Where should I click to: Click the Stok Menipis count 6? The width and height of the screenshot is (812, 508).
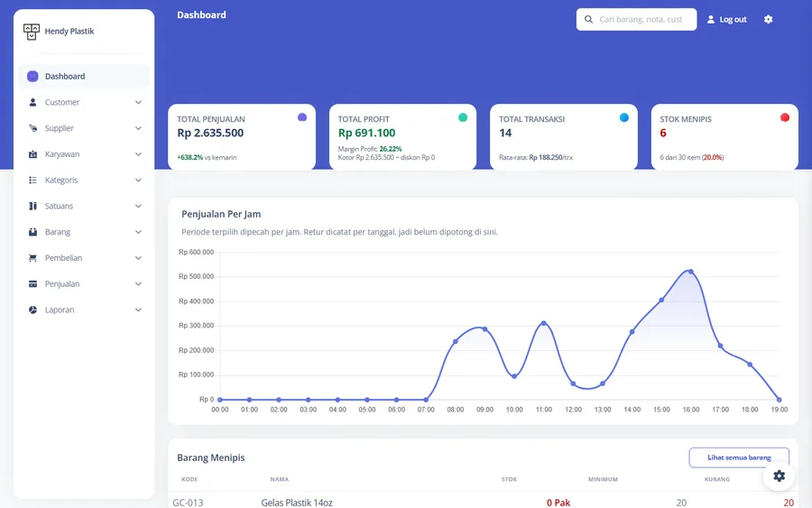click(x=663, y=133)
